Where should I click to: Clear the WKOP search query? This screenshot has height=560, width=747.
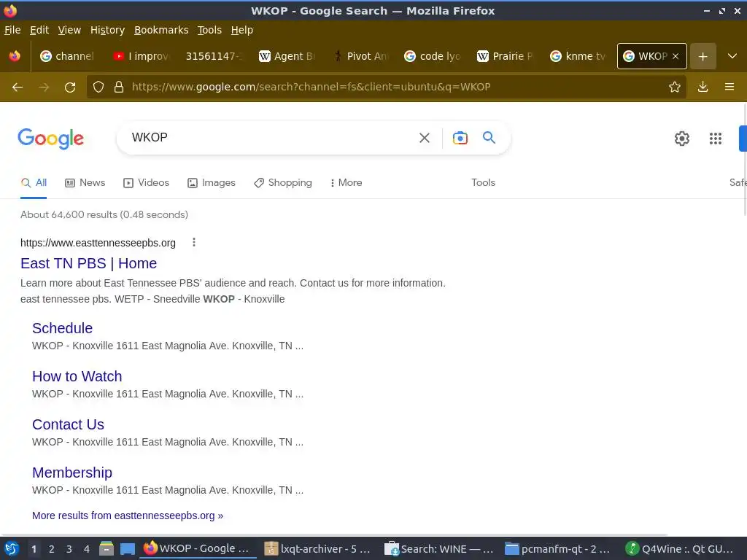(424, 138)
